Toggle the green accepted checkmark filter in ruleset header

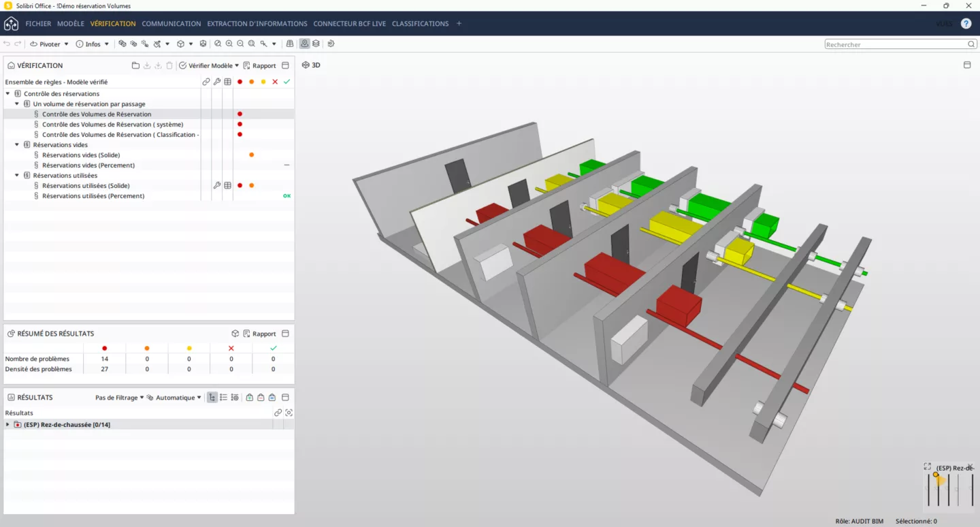pyautogui.click(x=287, y=82)
